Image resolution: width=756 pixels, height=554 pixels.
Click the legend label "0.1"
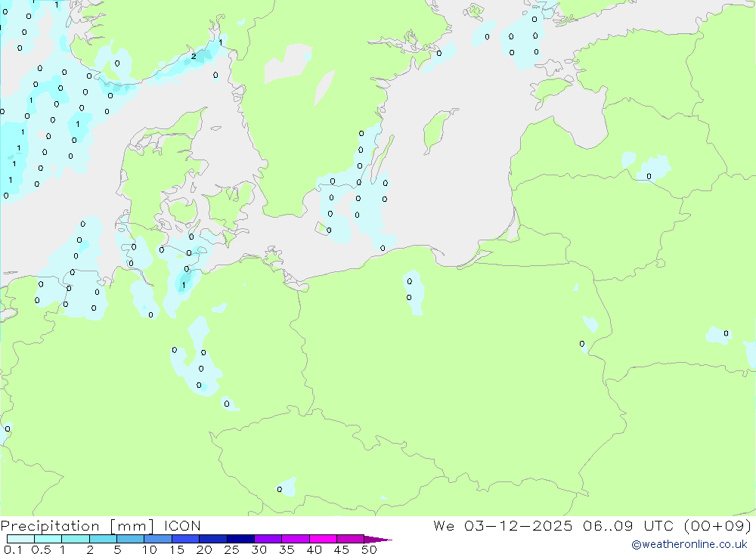13,549
